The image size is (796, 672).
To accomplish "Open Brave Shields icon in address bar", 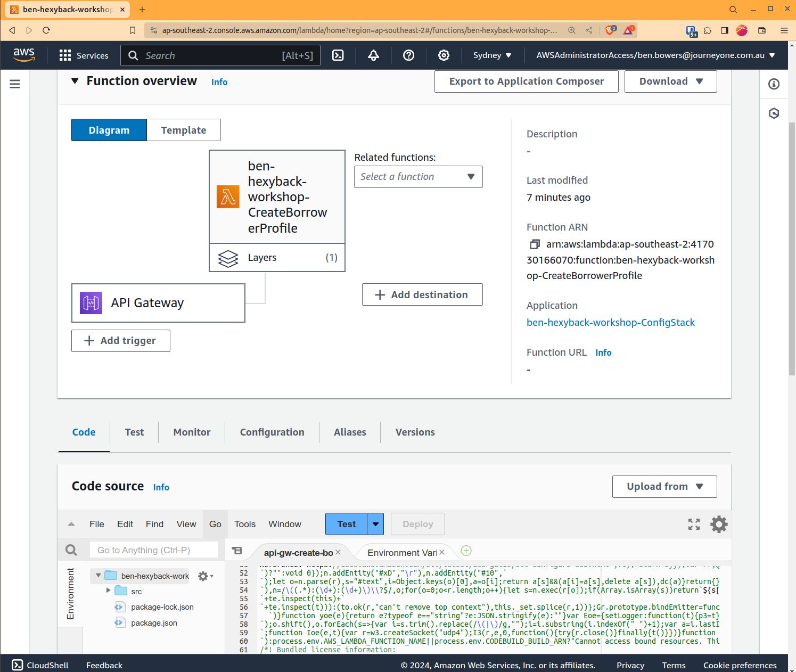I will [x=611, y=30].
